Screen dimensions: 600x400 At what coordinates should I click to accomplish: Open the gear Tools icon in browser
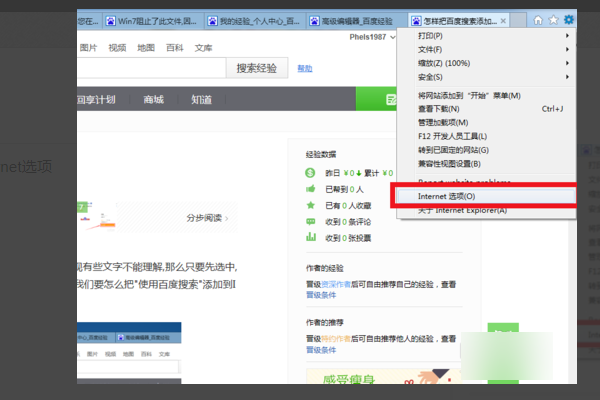pyautogui.click(x=568, y=20)
